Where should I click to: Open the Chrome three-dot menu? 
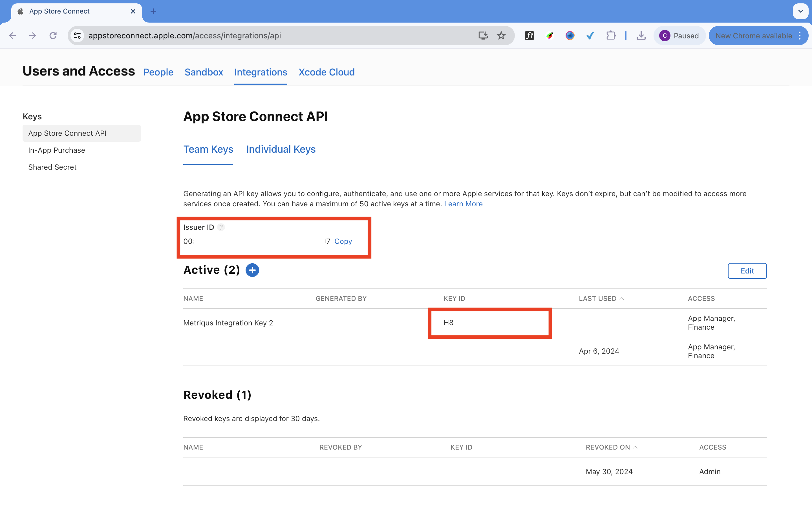[800, 36]
